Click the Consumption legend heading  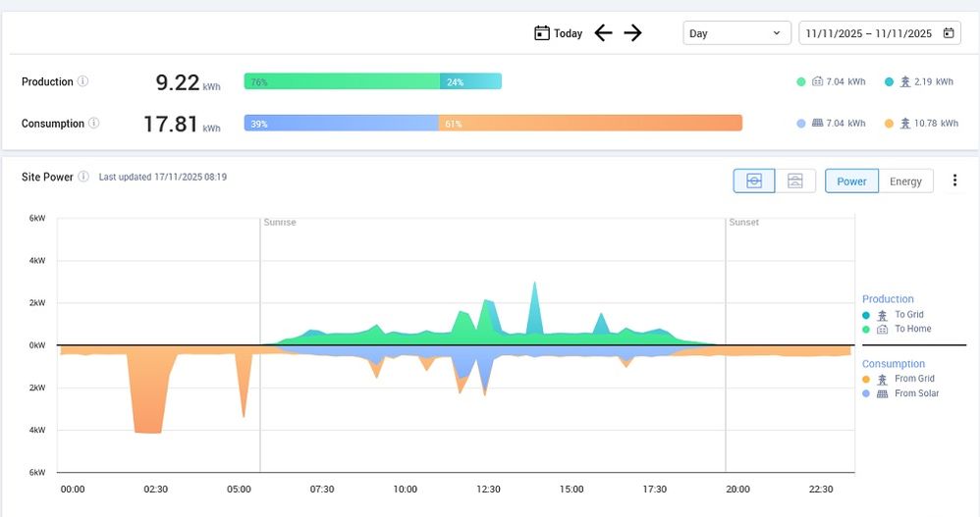(894, 364)
